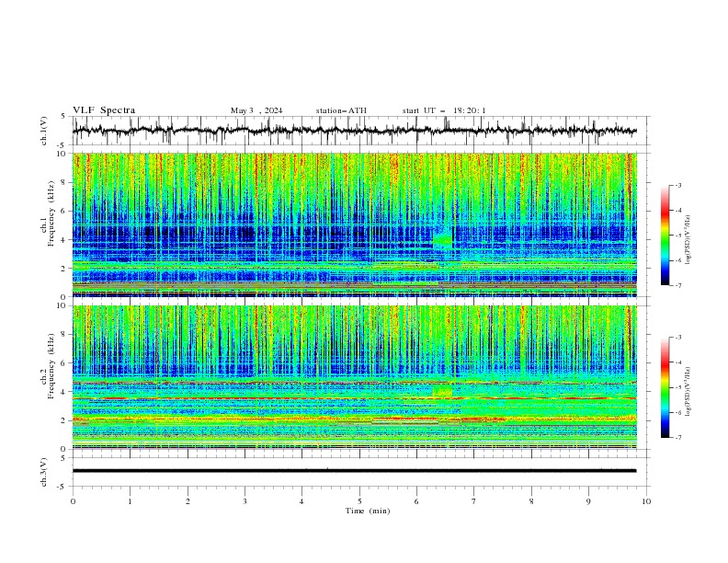Click the ch.2 spectrogram color scale bar
The width and height of the screenshot is (728, 563).
tap(665, 387)
